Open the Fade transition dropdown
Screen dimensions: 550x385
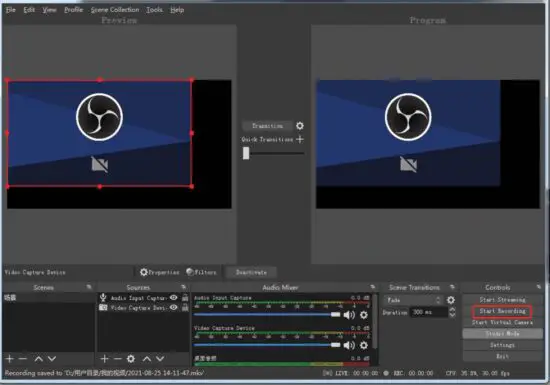(x=413, y=300)
